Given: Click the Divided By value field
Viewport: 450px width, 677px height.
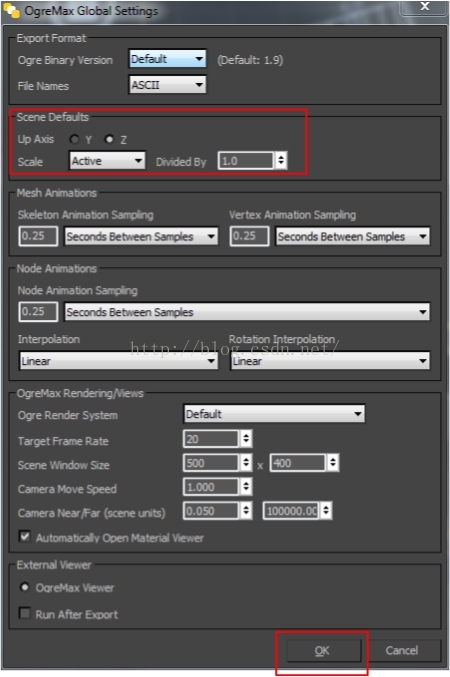Looking at the screenshot, I should (x=246, y=161).
